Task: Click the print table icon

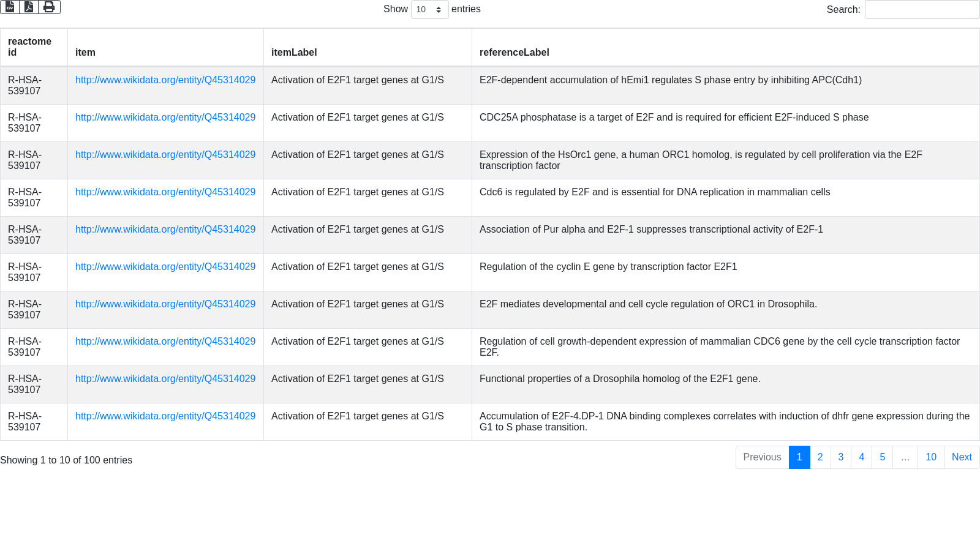Action: point(49,7)
